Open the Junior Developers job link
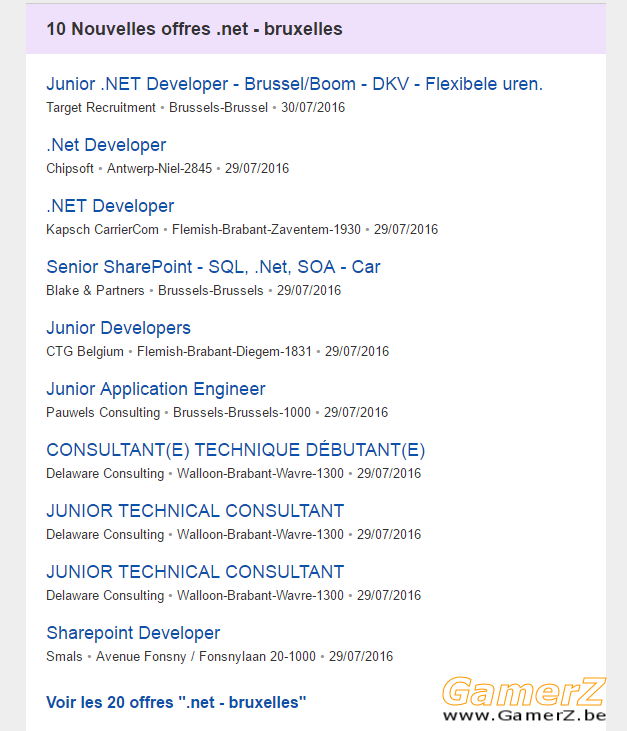Screen dimensions: 627x731 [x=118, y=328]
